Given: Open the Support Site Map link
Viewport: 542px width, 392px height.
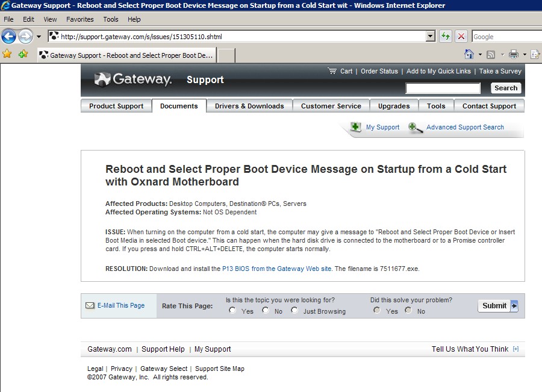Looking at the screenshot, I should [220, 369].
